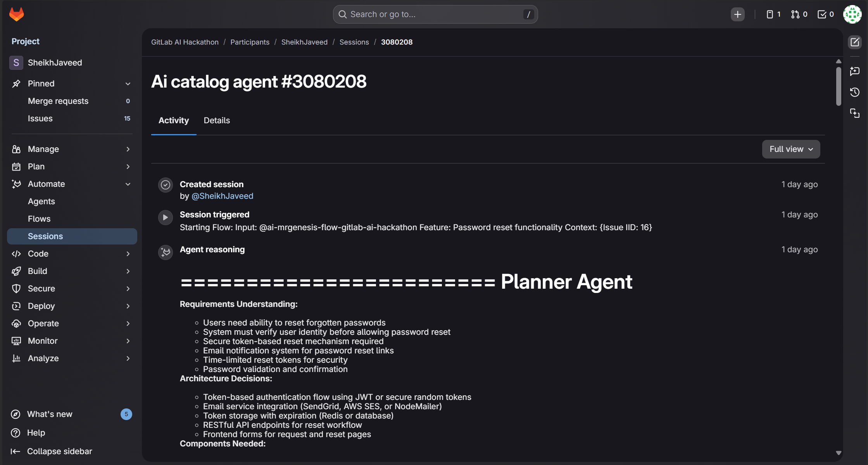
Task: Click the Participants breadcrumb link
Action: [x=250, y=42]
